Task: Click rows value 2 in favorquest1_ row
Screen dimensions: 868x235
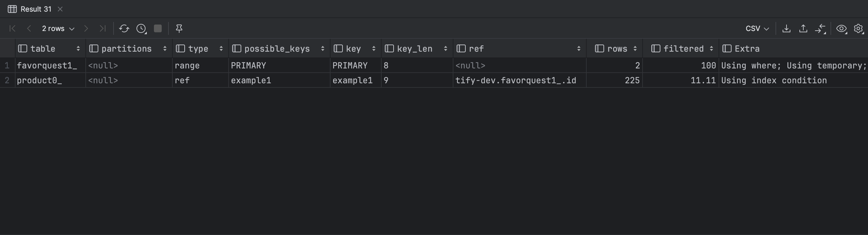Action: [614, 66]
